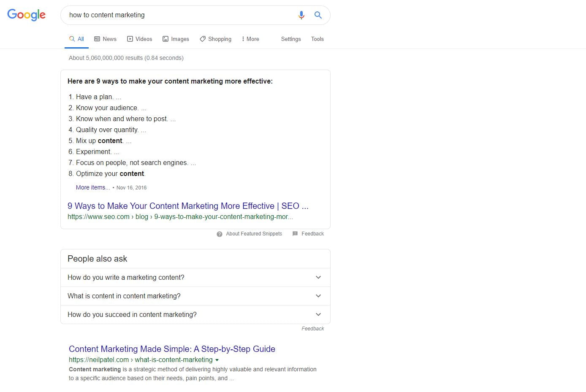Click Feedback below People also ask
The width and height of the screenshot is (586, 392).
click(x=313, y=329)
